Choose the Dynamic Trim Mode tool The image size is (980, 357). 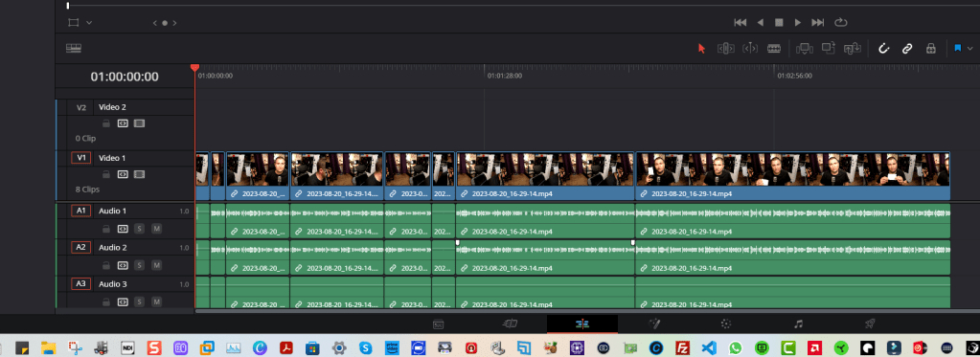pyautogui.click(x=750, y=48)
